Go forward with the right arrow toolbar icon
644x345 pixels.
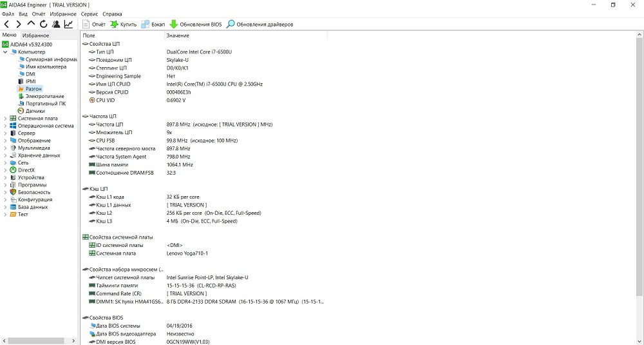[19, 25]
